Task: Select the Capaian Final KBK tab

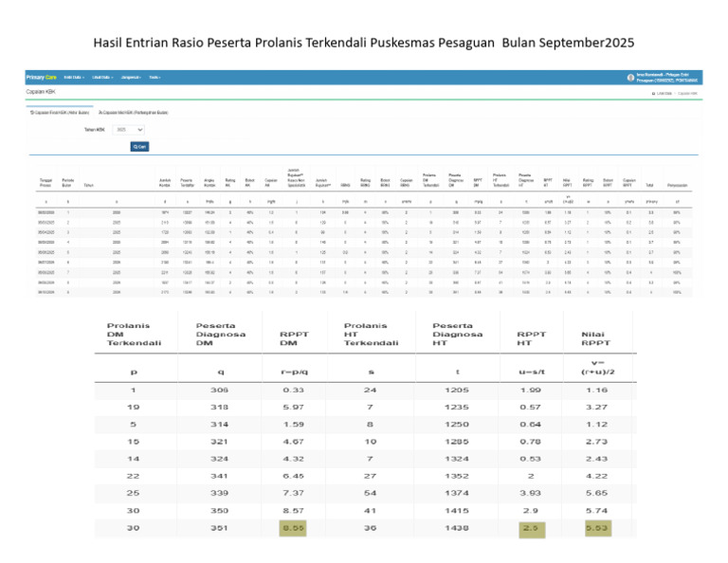Action: point(60,113)
